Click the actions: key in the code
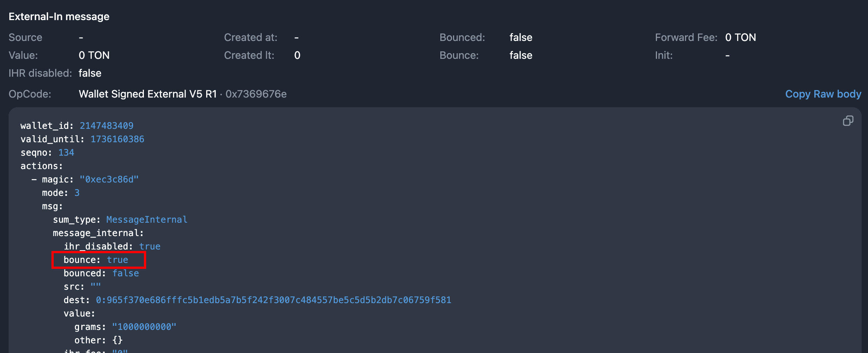This screenshot has height=353, width=868. pos(41,166)
